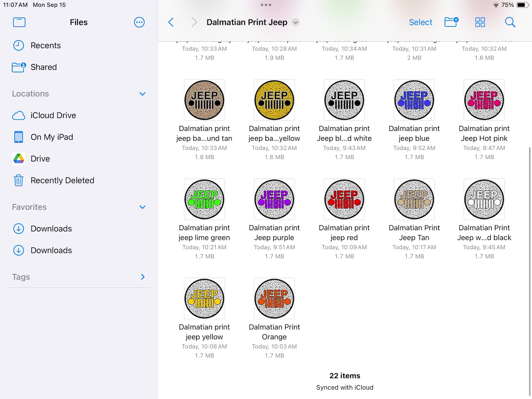Viewport: 532px width, 399px height.
Task: Open the Files more options ellipsis
Action: (x=139, y=22)
